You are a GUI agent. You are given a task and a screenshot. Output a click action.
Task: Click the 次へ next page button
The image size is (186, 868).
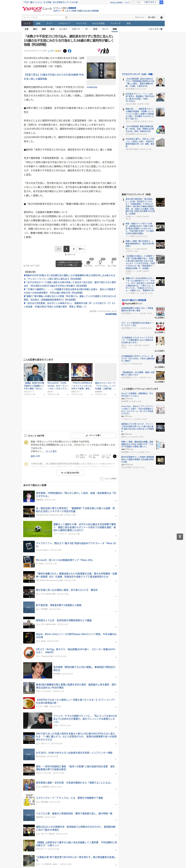click(82, 249)
